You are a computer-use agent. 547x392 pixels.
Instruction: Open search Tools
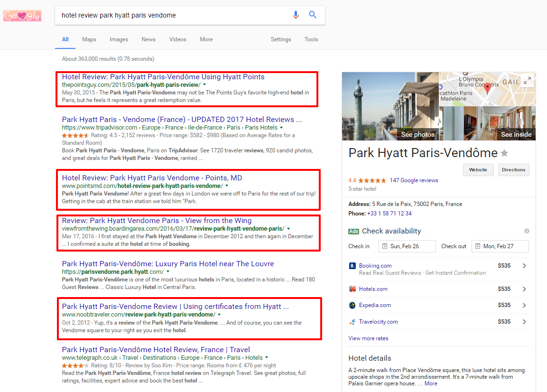tap(311, 39)
